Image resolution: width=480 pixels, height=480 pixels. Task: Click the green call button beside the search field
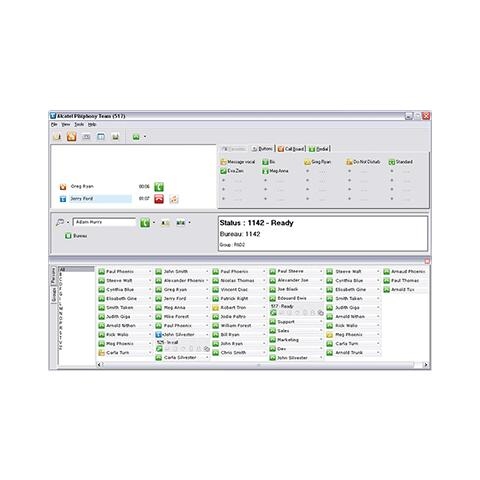click(145, 223)
